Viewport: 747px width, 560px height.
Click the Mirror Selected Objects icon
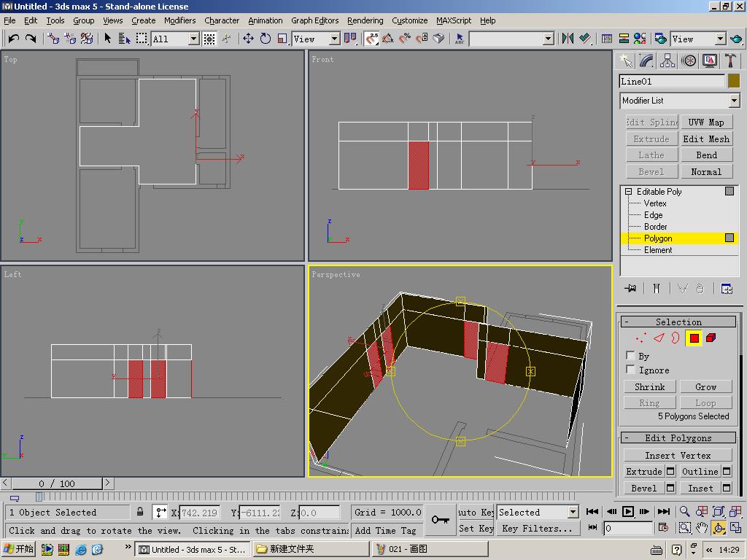pos(568,39)
